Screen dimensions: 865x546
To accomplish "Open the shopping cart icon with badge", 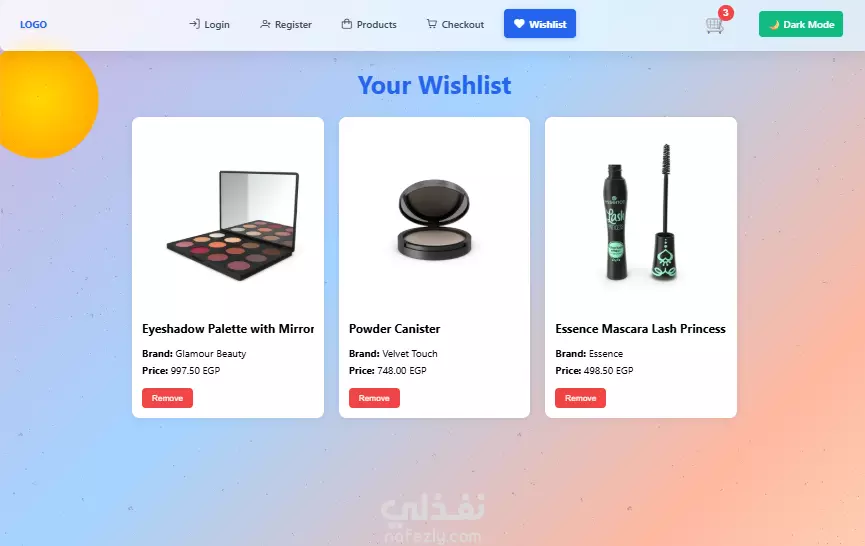I will [714, 25].
